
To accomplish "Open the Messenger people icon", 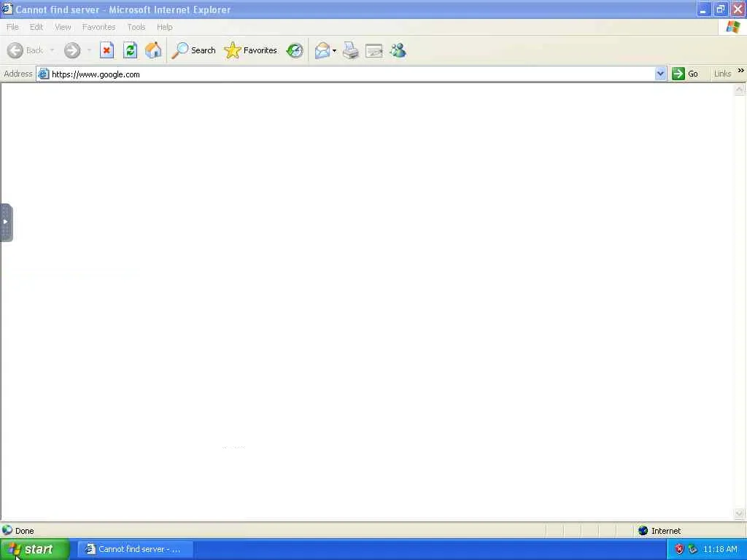I will coord(398,50).
